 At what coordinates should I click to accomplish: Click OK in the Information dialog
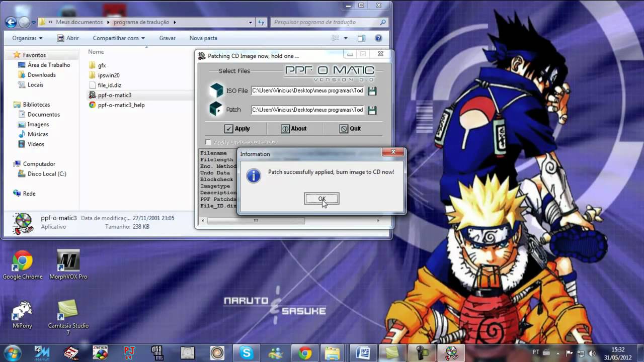point(321,199)
